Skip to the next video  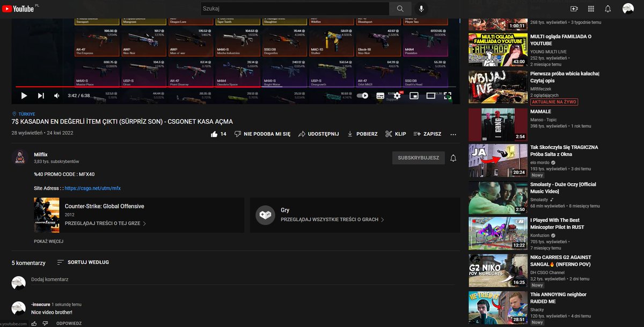pos(41,96)
